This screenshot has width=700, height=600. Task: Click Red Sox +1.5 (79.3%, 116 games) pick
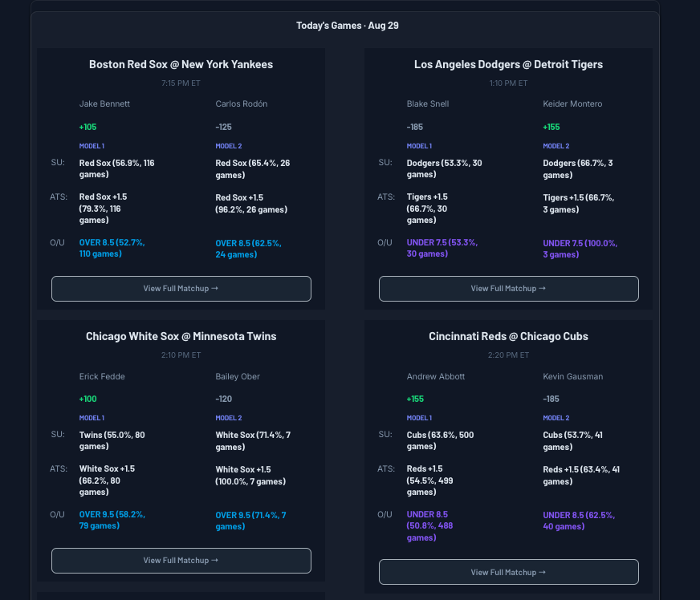[103, 209]
